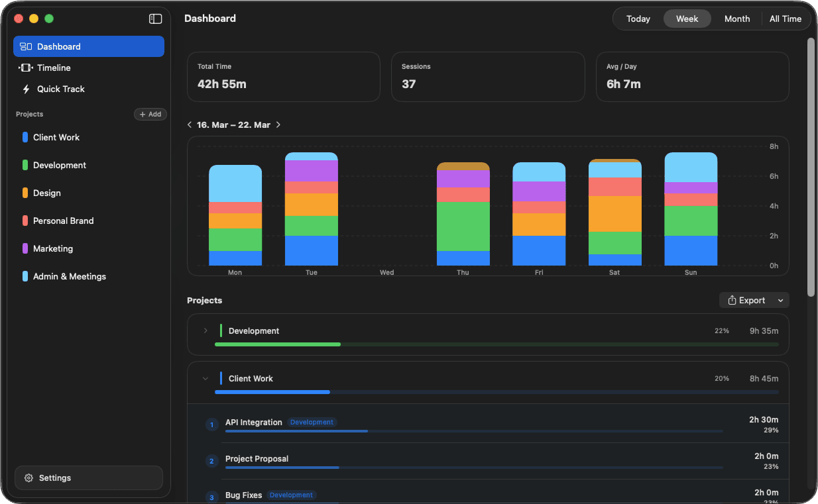Open the Export dropdown menu arrow
Image resolution: width=818 pixels, height=504 pixels.
780,299
